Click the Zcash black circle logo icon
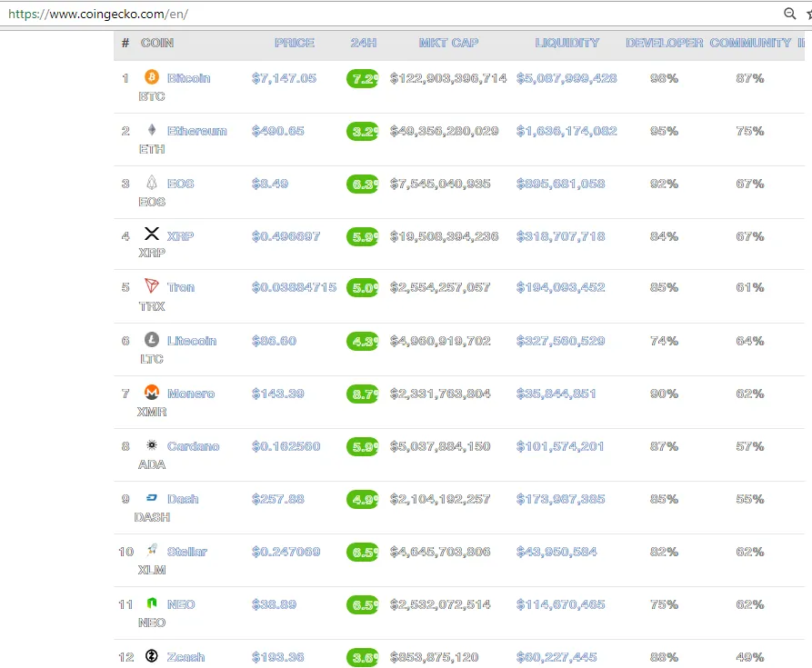812x668 pixels. pos(152,655)
